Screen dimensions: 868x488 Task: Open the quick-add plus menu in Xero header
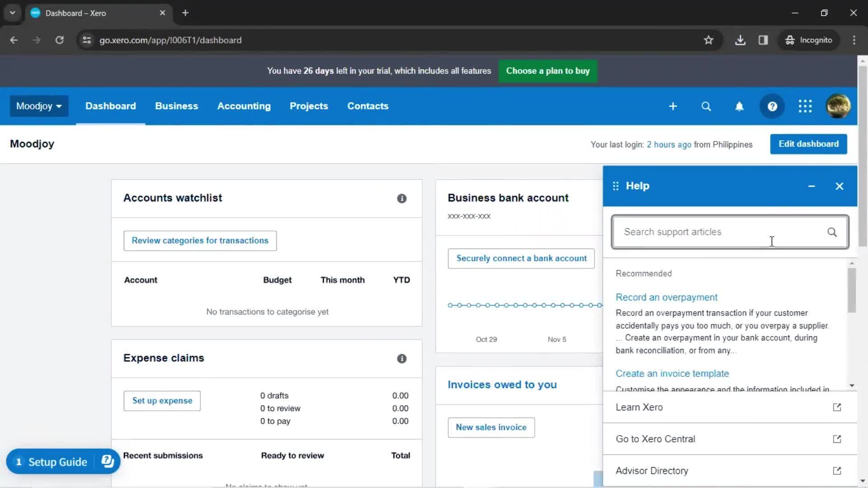pyautogui.click(x=673, y=106)
